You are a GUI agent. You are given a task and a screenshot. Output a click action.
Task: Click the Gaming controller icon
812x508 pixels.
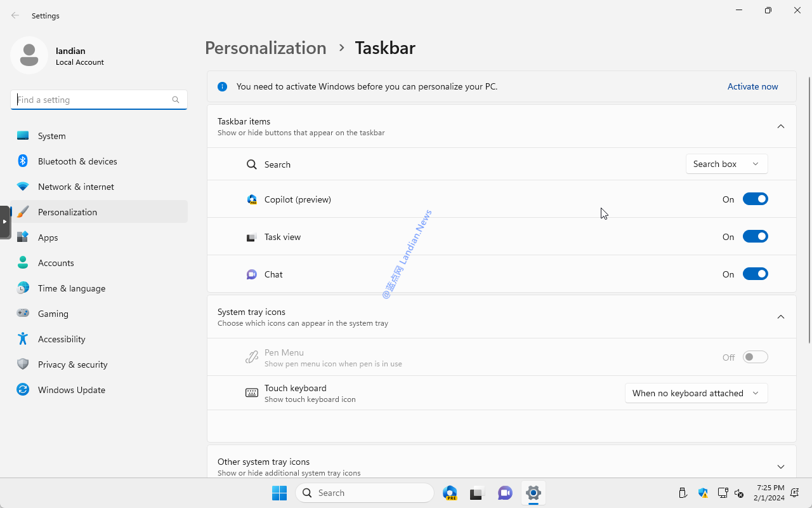pyautogui.click(x=23, y=314)
